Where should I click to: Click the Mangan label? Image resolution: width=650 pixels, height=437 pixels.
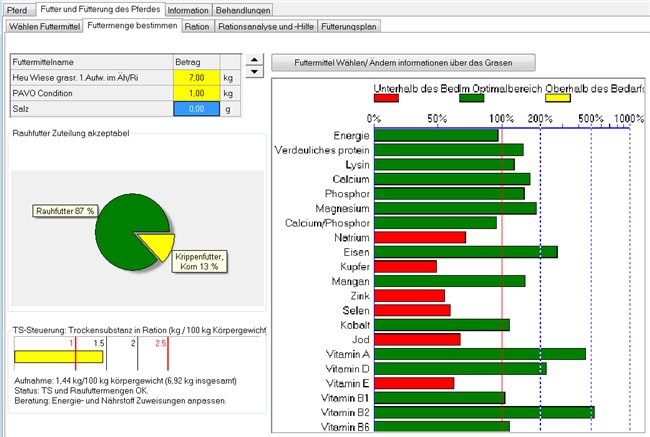pos(350,282)
